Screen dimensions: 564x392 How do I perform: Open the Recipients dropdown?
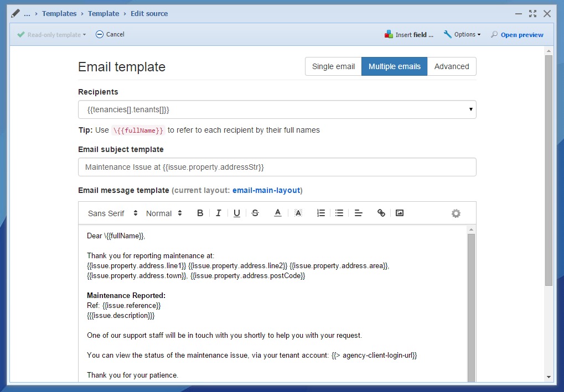coord(277,109)
